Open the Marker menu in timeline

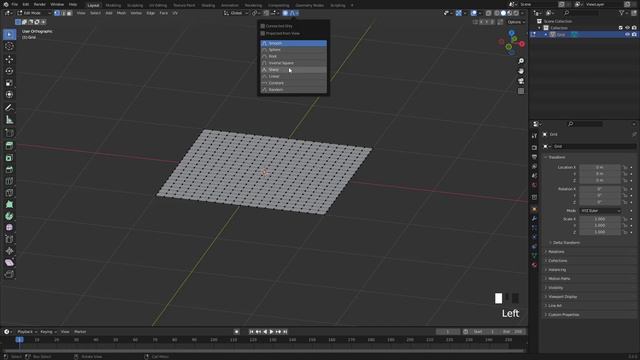pos(80,332)
